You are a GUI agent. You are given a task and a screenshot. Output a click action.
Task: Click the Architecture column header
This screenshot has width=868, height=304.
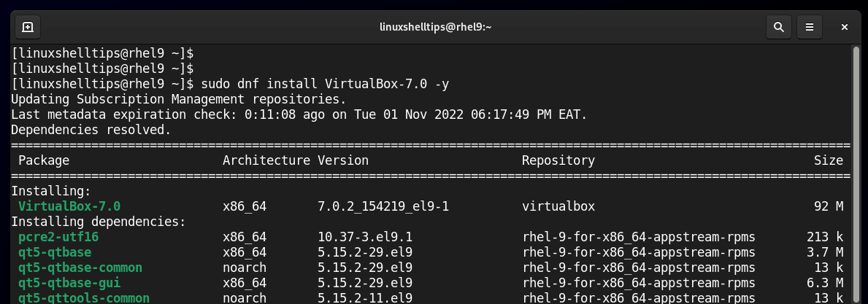point(266,160)
